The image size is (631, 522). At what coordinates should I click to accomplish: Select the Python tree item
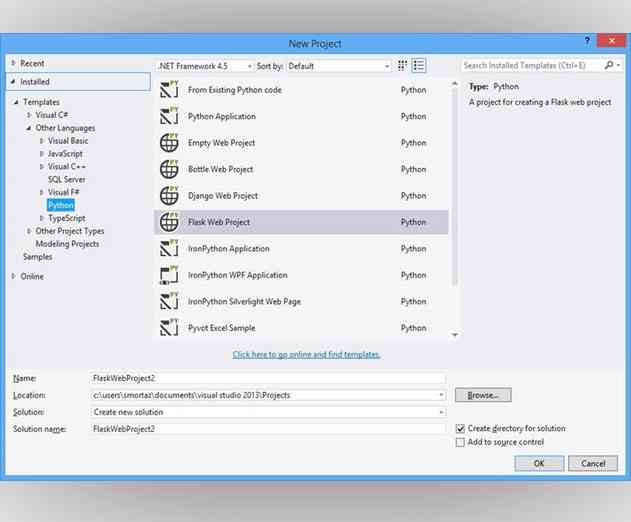coord(61,205)
